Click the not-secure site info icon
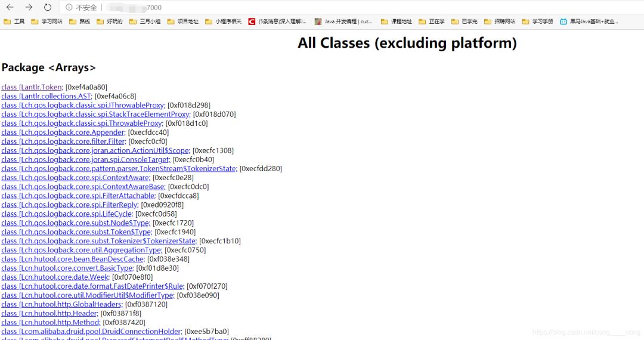 point(69,7)
